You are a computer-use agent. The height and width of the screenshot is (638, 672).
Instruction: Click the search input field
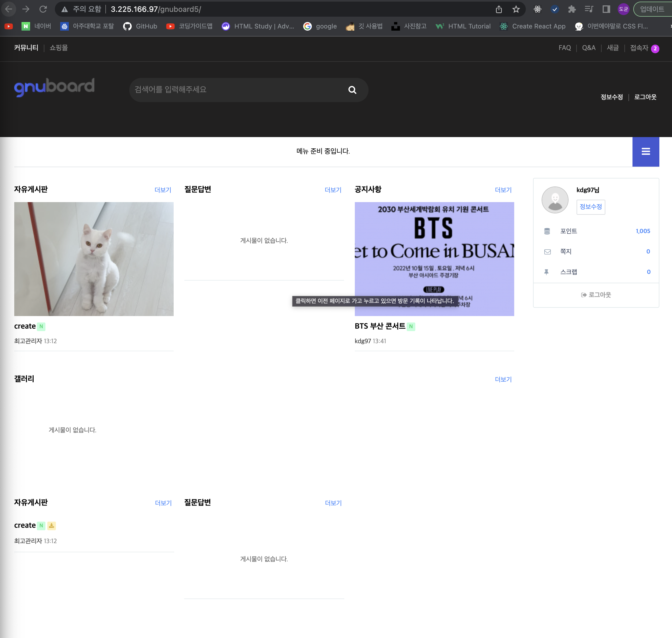click(238, 90)
